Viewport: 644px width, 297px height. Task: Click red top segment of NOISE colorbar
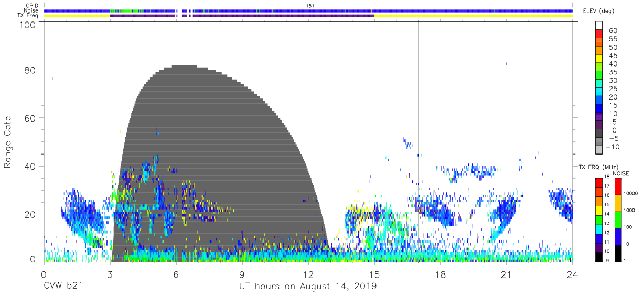[x=618, y=186]
